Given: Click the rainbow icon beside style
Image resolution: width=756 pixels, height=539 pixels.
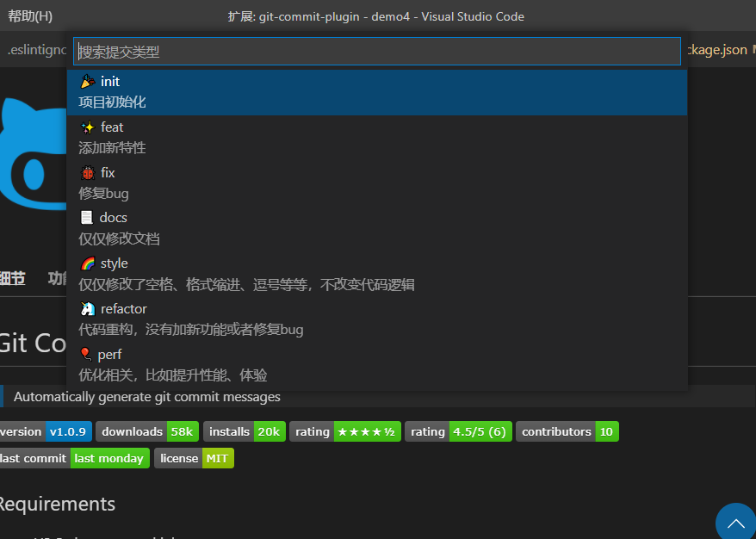Looking at the screenshot, I should pyautogui.click(x=86, y=263).
